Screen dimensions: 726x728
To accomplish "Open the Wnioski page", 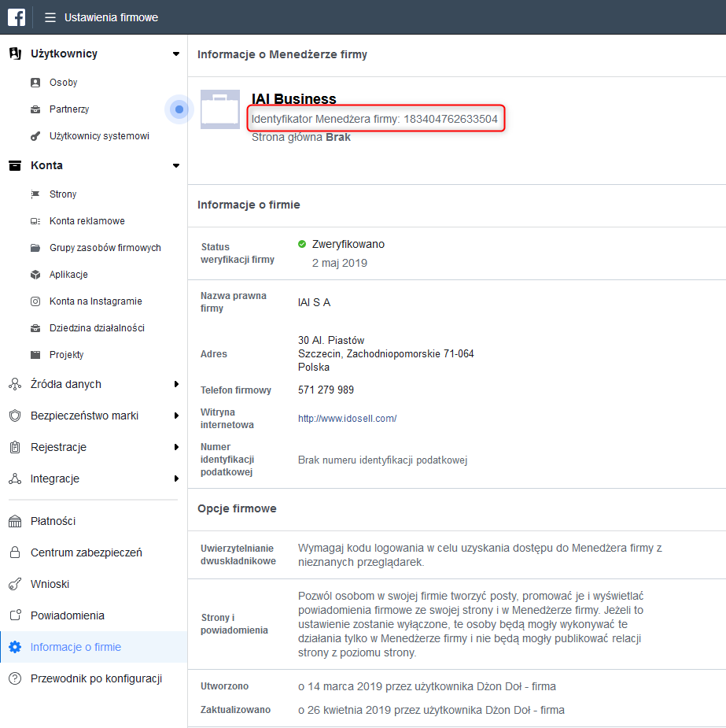I will [50, 584].
